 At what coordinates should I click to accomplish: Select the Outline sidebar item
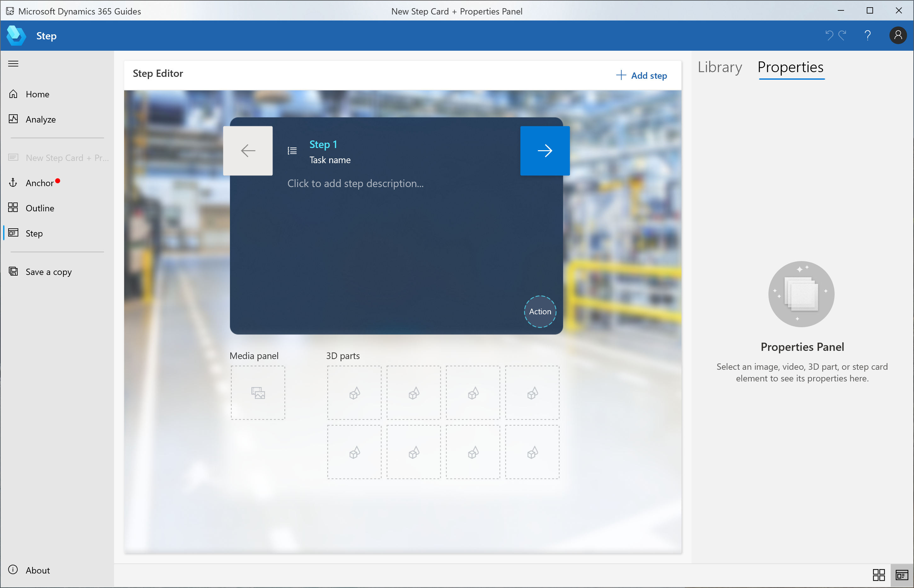coord(39,208)
